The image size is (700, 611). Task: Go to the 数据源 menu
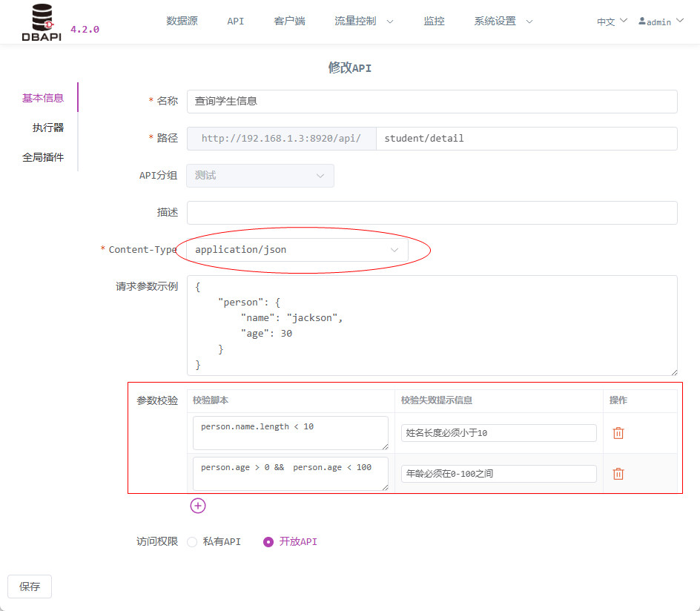point(182,21)
